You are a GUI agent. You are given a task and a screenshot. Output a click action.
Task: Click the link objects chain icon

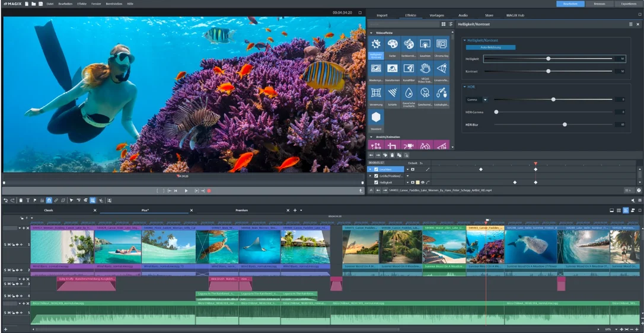click(56, 200)
